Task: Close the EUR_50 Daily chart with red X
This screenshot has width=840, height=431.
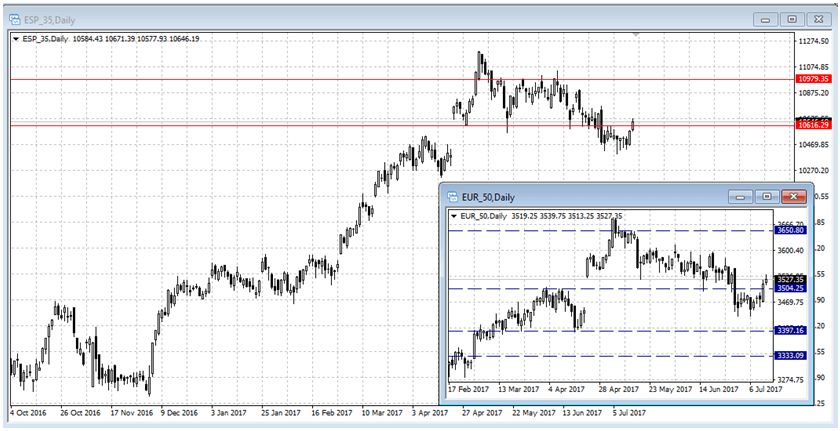Action: [x=793, y=197]
